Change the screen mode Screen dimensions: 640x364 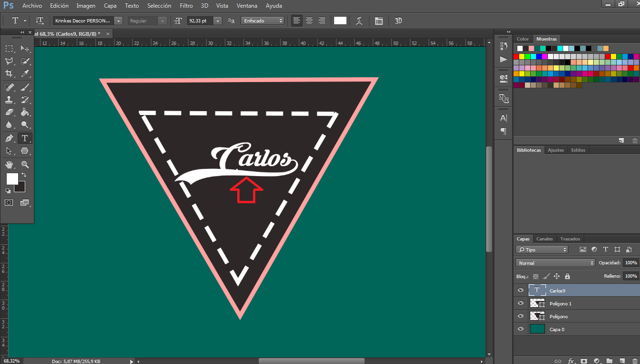pyautogui.click(x=25, y=203)
